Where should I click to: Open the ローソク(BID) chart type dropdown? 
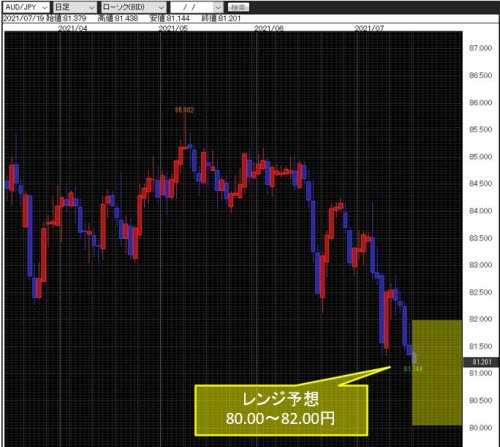pos(133,7)
